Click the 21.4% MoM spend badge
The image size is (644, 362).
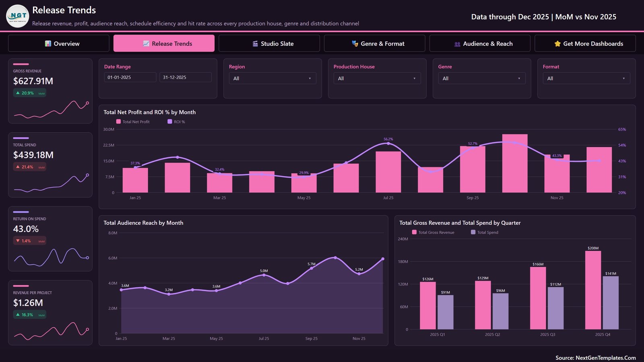click(30, 167)
